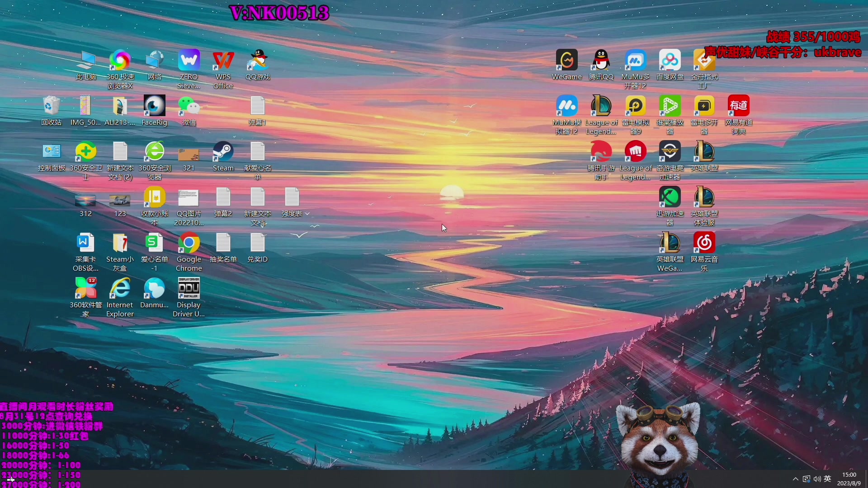
Task: Select the 网易云音乐 icon
Action: click(x=704, y=243)
